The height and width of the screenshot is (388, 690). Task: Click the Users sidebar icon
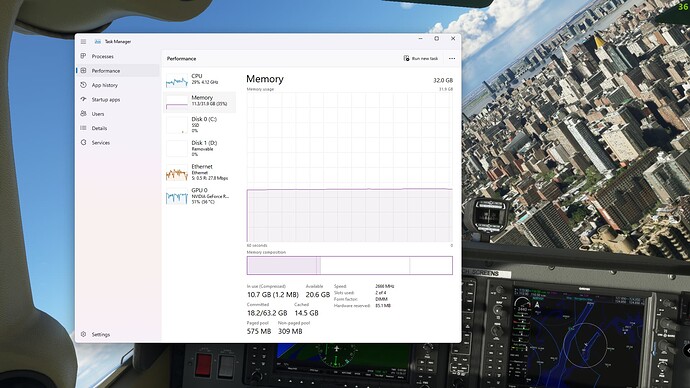tap(83, 113)
